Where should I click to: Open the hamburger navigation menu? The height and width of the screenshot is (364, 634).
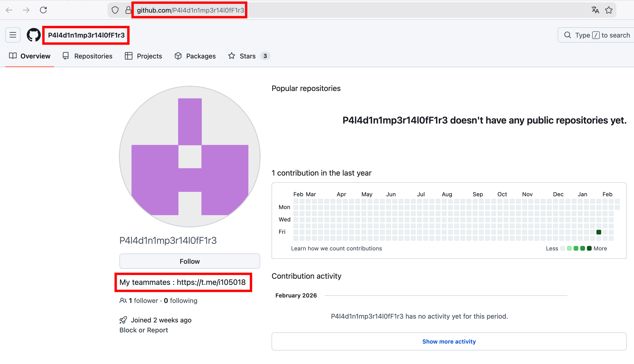click(13, 35)
